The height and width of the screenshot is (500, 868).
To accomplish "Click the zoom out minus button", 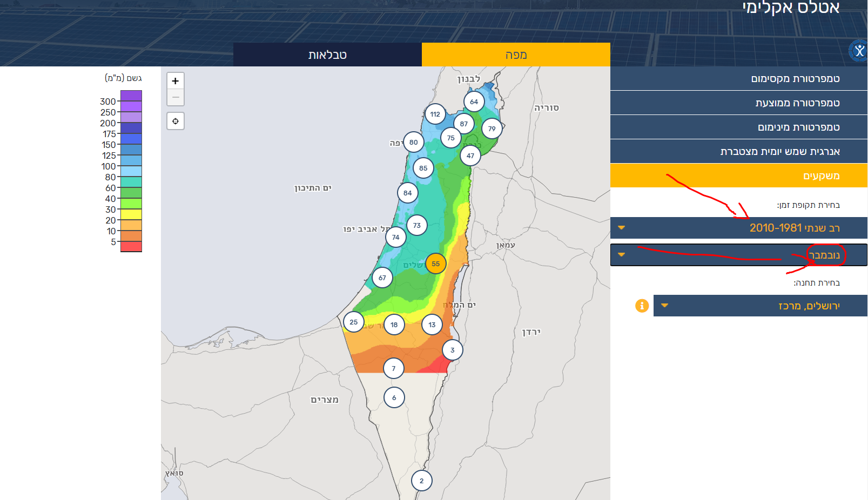I will [x=176, y=98].
